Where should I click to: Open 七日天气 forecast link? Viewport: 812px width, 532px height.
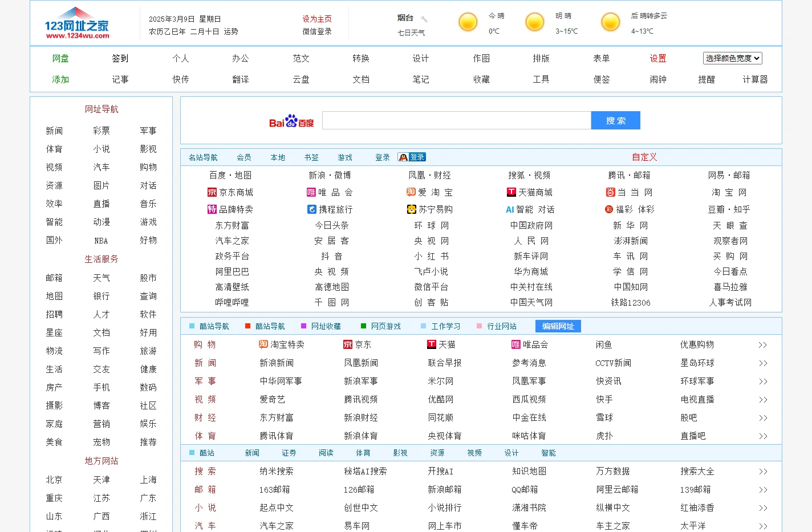411,33
